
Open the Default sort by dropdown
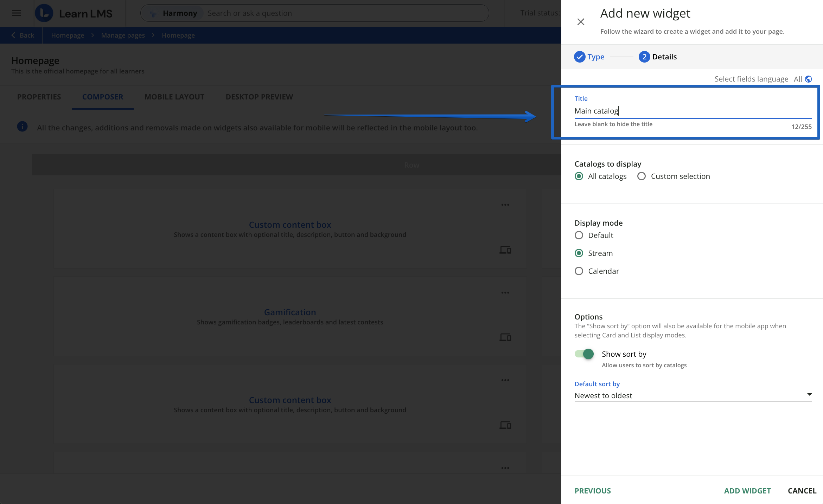tap(693, 395)
